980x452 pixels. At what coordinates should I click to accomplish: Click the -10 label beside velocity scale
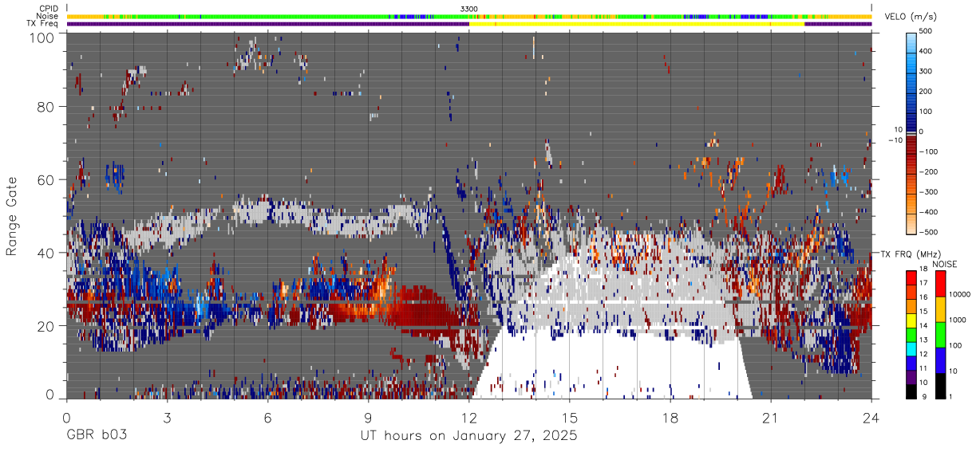(894, 140)
